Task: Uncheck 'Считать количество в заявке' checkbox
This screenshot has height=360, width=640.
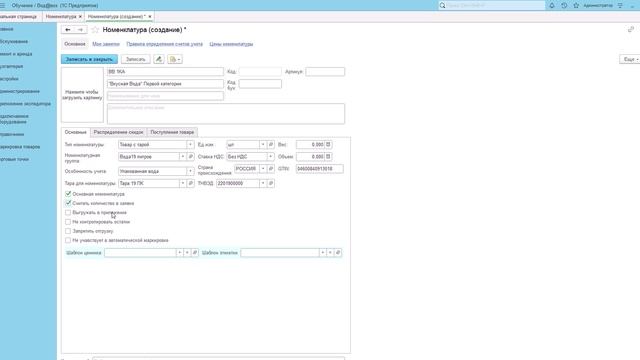Action: (x=68, y=203)
